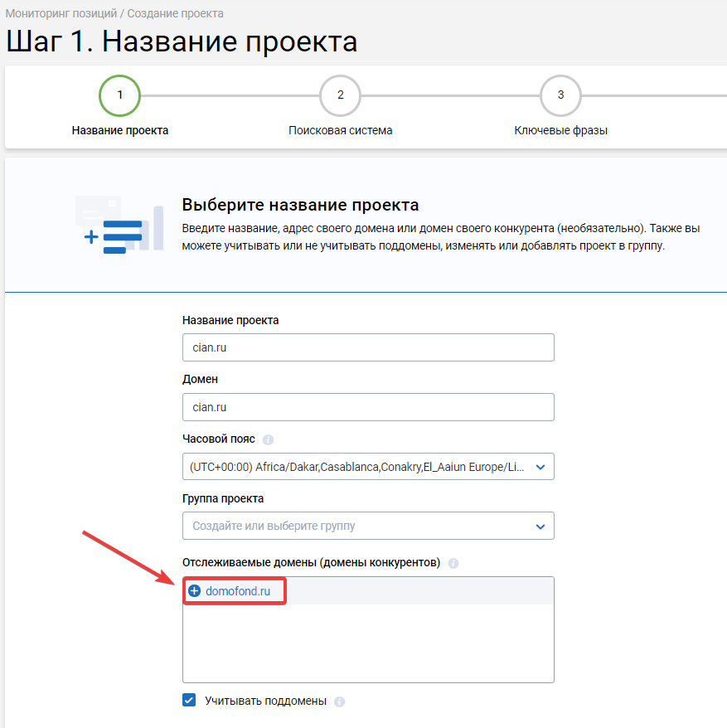Go to step 1 circle Название проекта

119,95
